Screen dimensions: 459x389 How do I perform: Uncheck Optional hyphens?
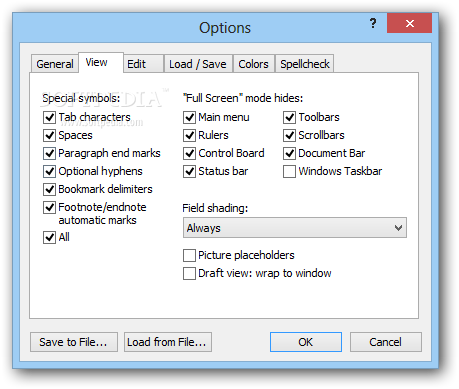pyautogui.click(x=49, y=171)
